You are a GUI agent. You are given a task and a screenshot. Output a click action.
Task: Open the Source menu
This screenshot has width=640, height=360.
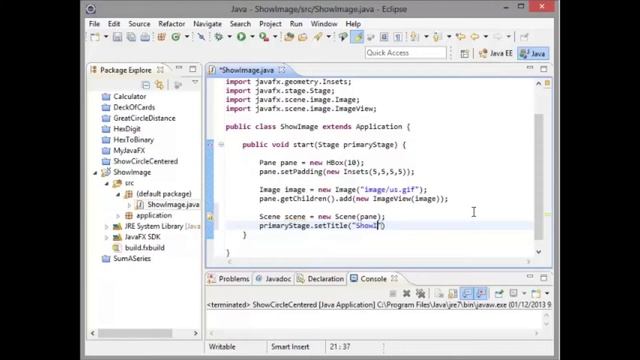(139, 24)
